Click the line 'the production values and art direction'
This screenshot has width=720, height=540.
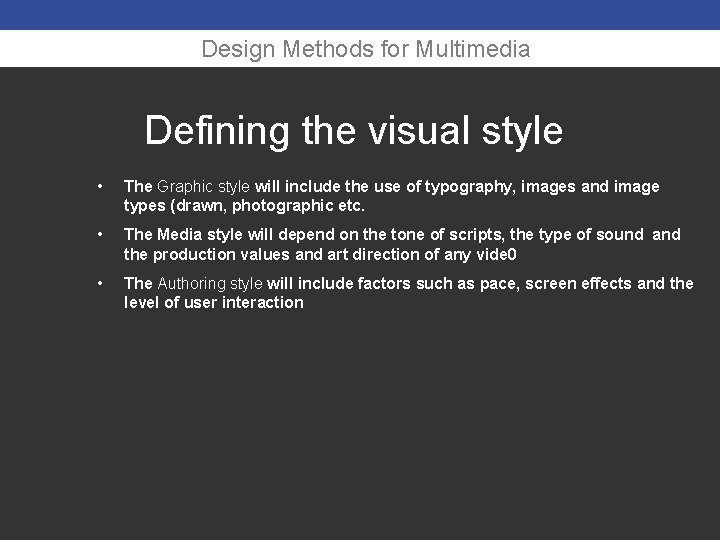(320, 254)
